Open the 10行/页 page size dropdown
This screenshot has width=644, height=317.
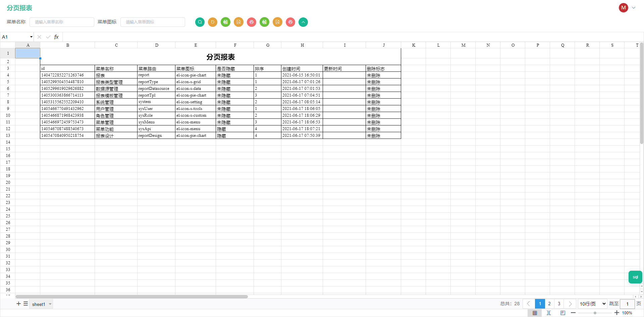click(593, 304)
